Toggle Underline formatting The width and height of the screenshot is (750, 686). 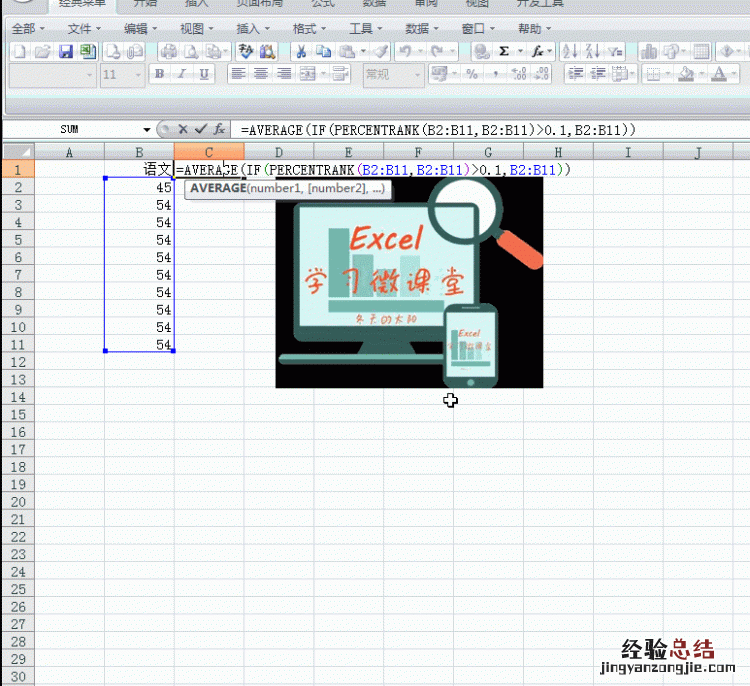pos(204,74)
